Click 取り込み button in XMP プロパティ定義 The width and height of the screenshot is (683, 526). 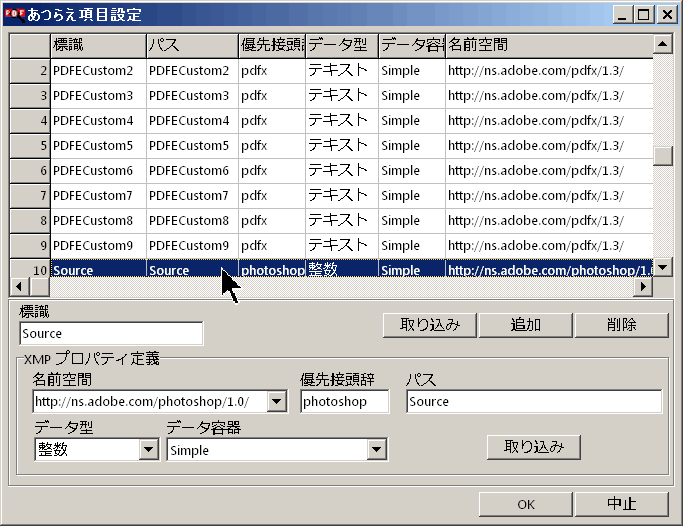(534, 447)
